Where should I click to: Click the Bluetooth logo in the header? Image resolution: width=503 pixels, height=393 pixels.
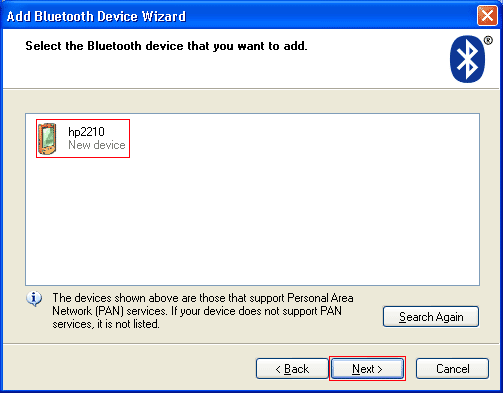pos(467,59)
